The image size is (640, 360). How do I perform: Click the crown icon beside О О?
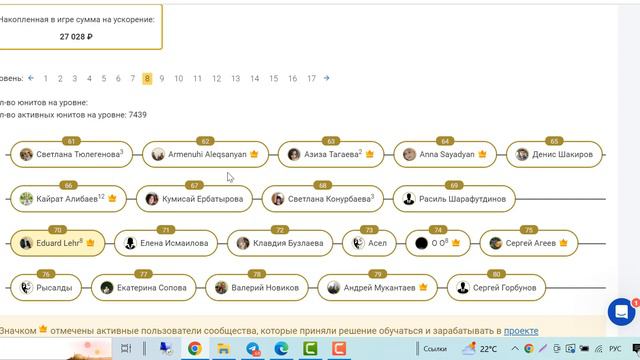pyautogui.click(x=456, y=242)
